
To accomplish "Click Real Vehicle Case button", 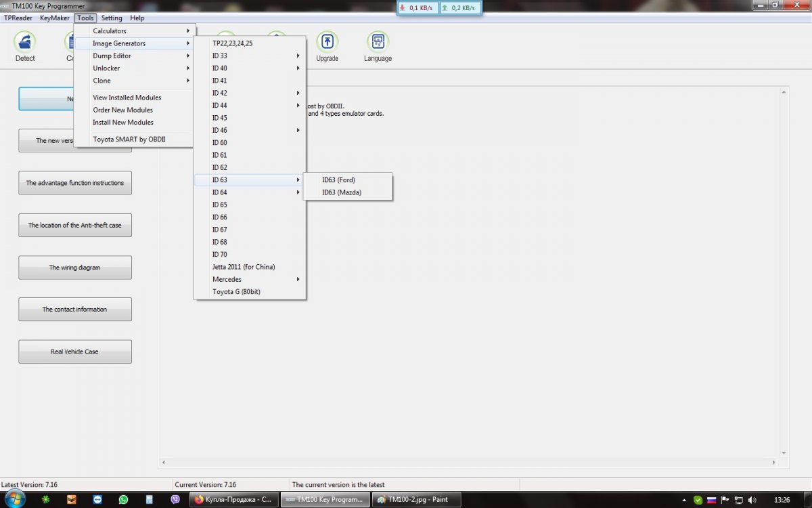I will (75, 352).
